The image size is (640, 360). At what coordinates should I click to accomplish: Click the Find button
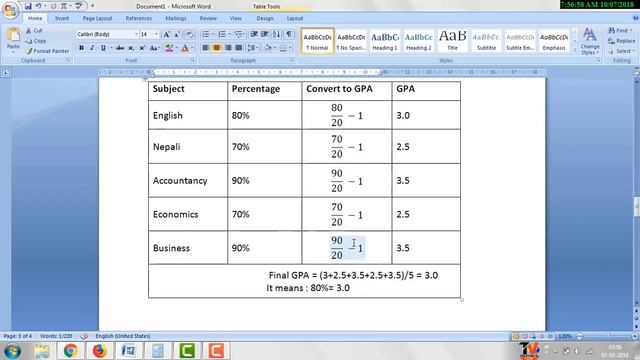click(x=620, y=31)
